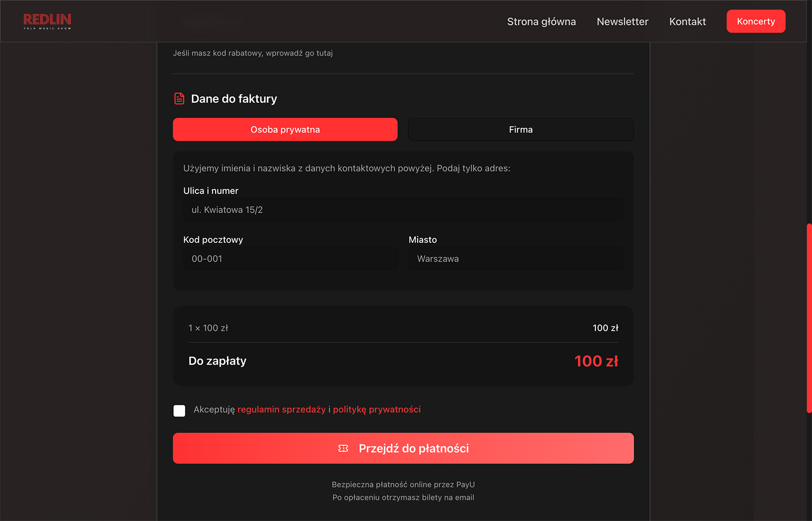Click the ticket icon on payment button
The width and height of the screenshot is (812, 521).
click(x=343, y=448)
